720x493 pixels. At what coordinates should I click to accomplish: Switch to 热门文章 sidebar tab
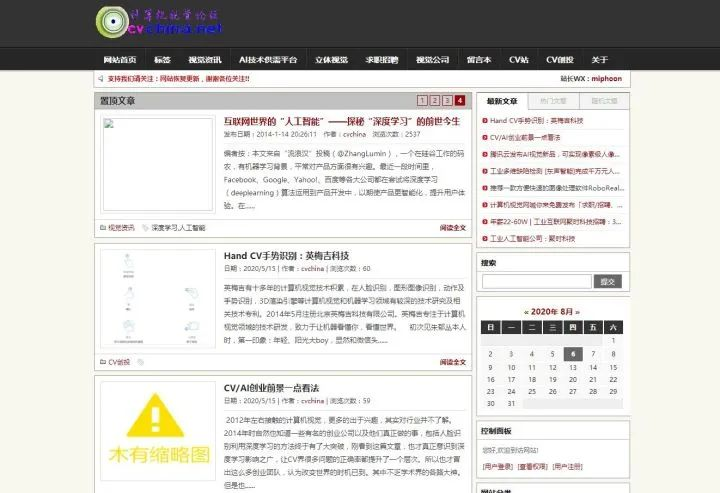pos(553,101)
